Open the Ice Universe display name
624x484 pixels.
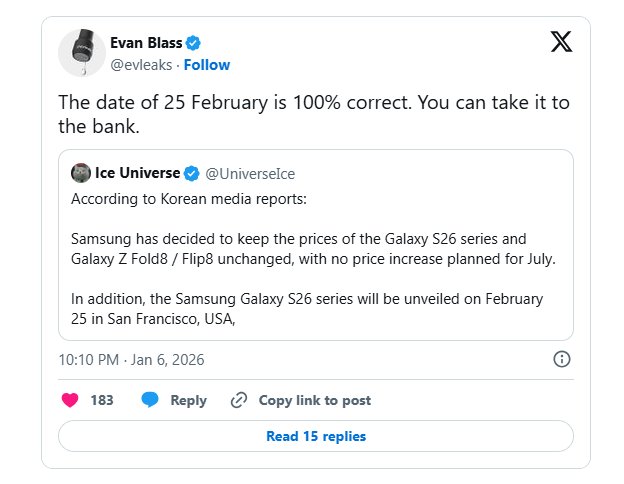tap(138, 173)
